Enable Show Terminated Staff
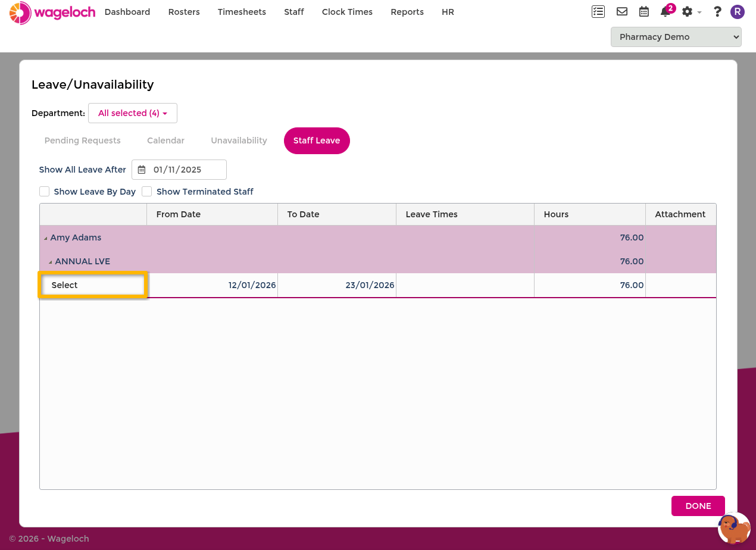756x550 pixels. pyautogui.click(x=147, y=192)
